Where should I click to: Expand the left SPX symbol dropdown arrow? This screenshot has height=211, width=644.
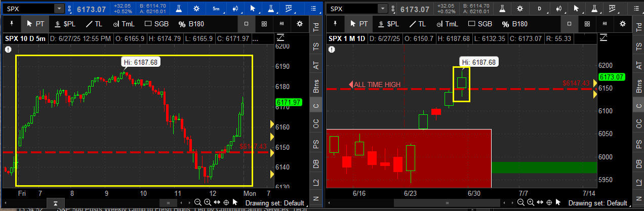(59, 9)
